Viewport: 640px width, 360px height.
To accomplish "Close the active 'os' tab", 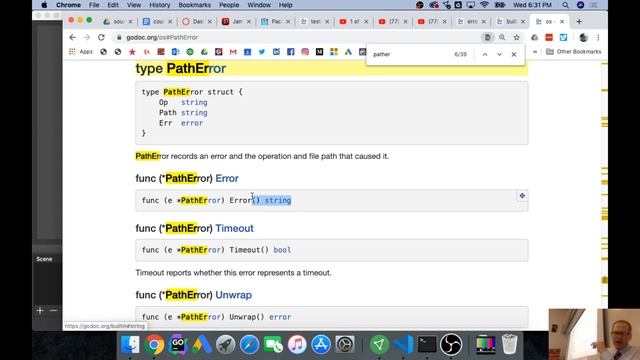I will tap(562, 21).
